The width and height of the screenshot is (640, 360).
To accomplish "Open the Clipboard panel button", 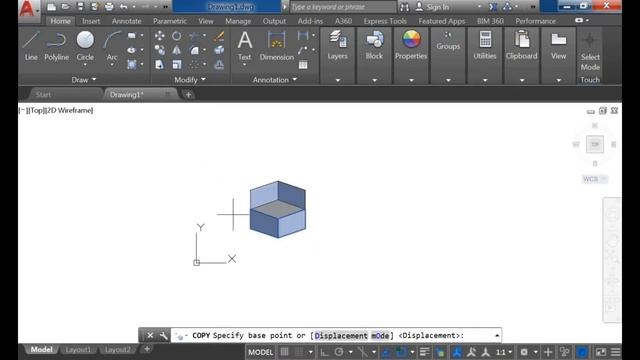I will [x=521, y=45].
